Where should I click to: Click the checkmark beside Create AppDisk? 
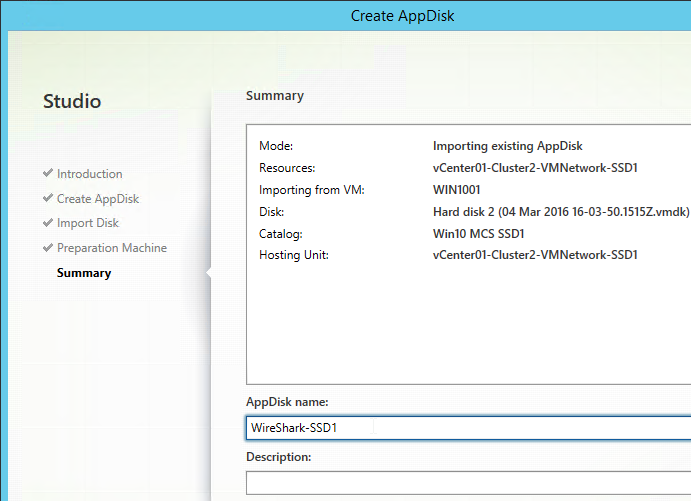click(48, 198)
